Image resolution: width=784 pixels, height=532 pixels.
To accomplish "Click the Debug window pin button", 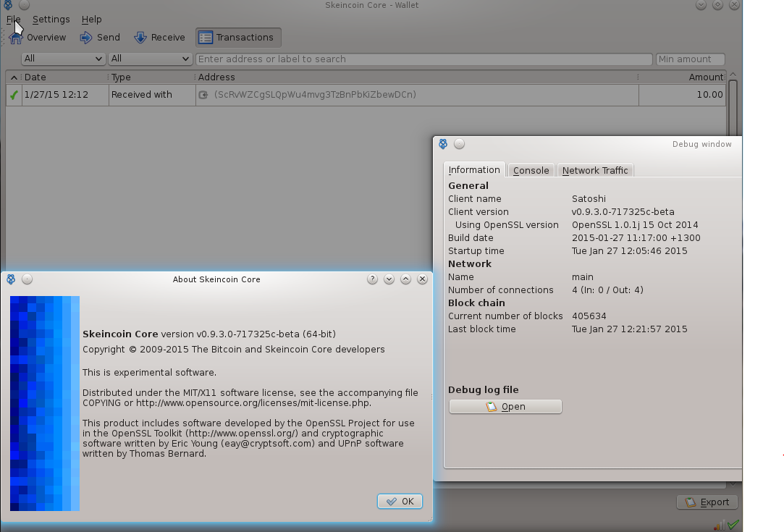I will [459, 144].
